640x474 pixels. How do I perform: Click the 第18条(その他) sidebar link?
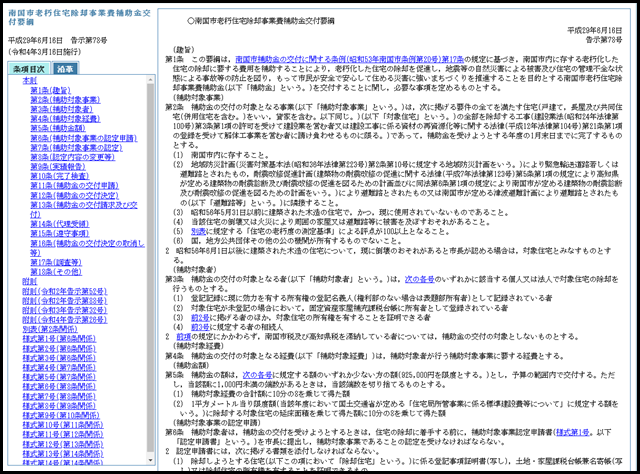[x=56, y=273]
